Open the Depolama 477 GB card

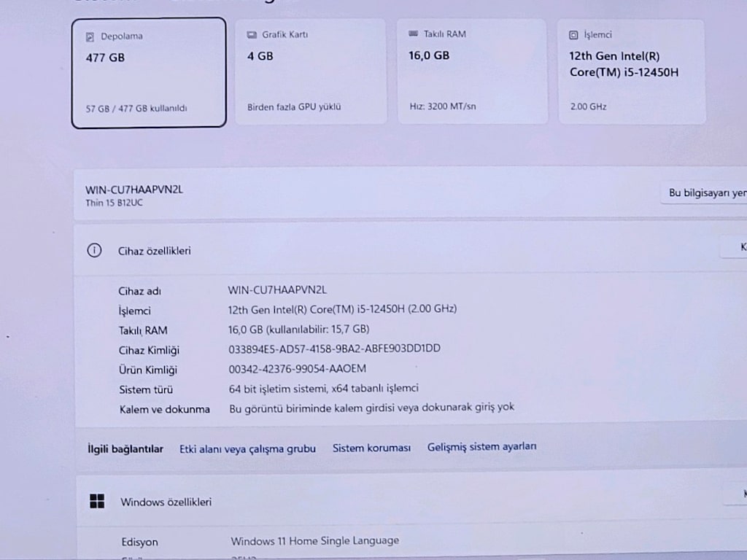click(149, 73)
